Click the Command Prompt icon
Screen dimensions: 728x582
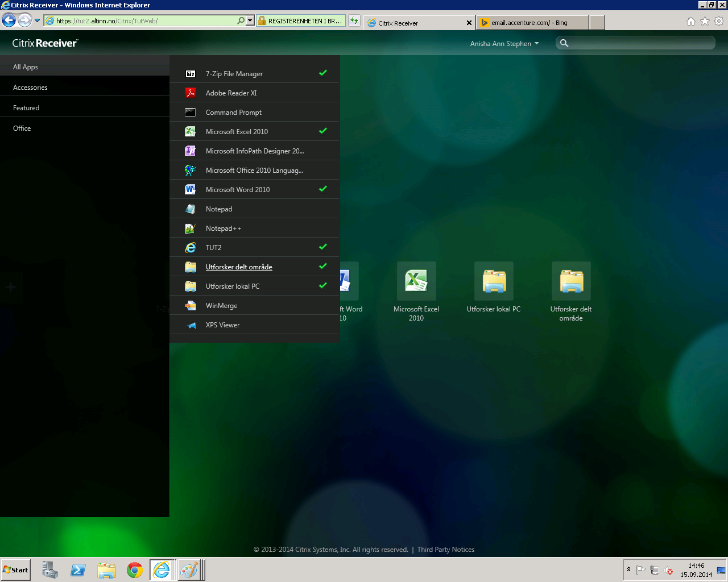tap(191, 113)
